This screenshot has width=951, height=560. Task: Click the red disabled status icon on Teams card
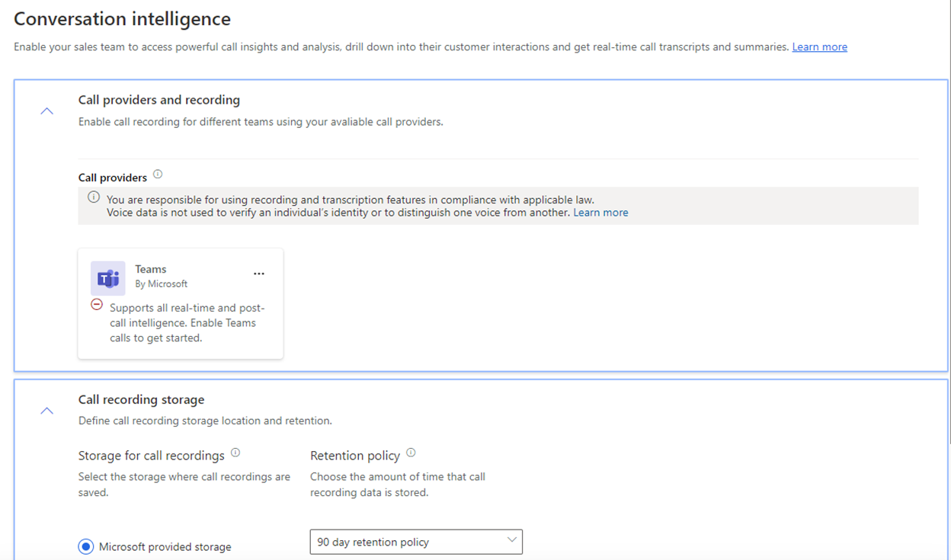coord(97,305)
